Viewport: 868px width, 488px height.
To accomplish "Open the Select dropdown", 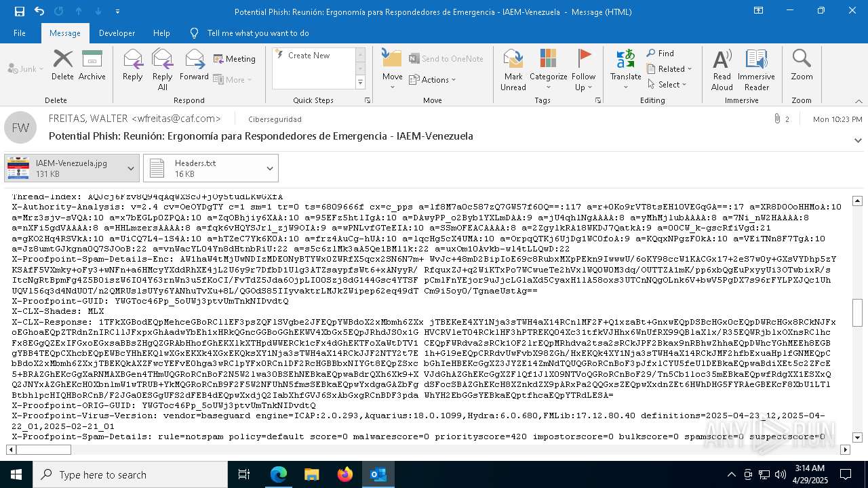I will [x=667, y=85].
